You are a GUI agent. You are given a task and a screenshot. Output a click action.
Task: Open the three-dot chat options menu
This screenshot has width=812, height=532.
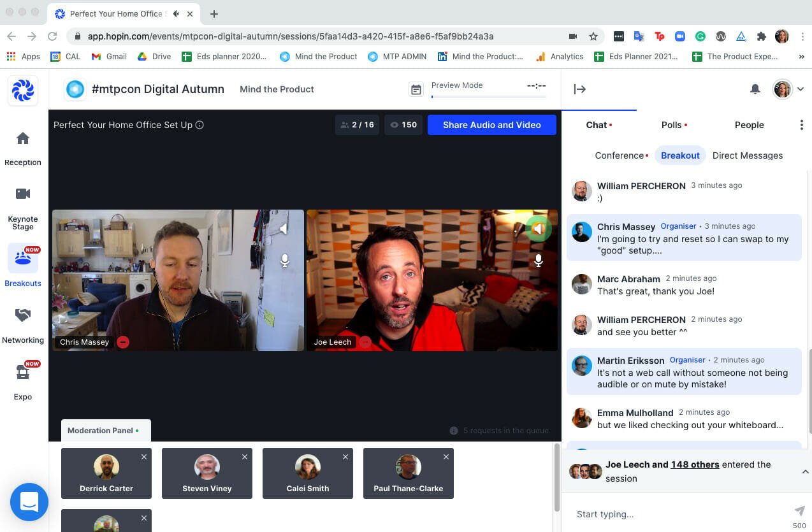tap(801, 126)
